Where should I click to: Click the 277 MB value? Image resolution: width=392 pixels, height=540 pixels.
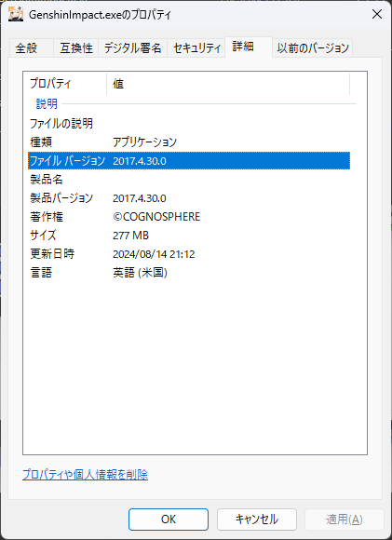pos(130,236)
